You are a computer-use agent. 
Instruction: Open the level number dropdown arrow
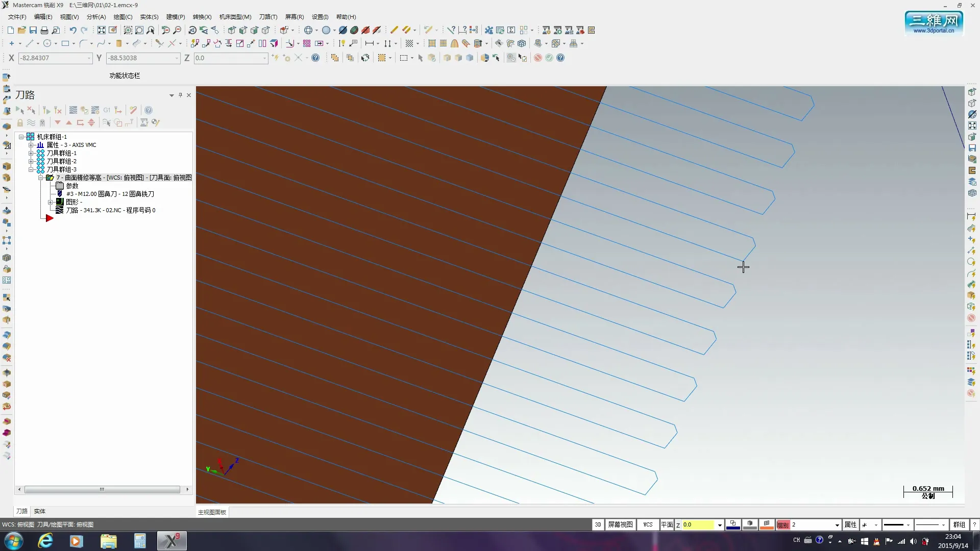(837, 525)
